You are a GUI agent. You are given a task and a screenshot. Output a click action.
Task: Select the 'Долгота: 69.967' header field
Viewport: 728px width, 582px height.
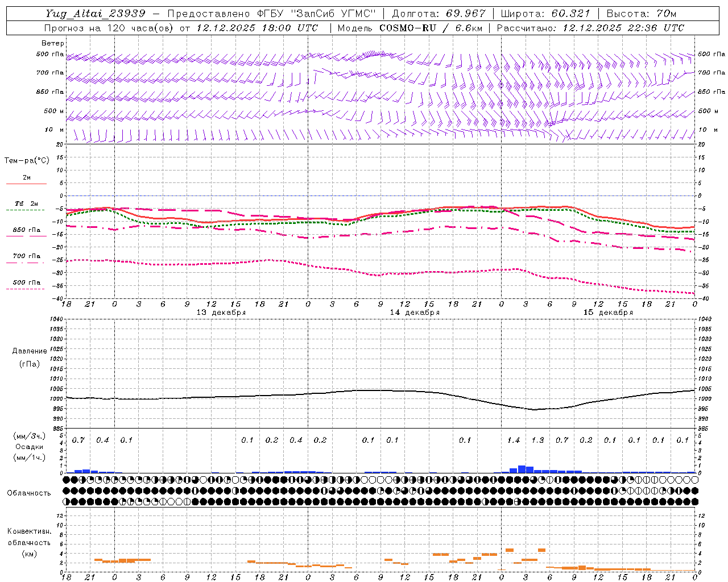[x=439, y=14]
